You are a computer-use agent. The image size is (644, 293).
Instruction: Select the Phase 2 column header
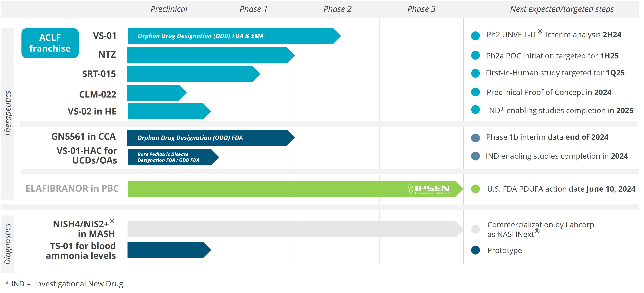[x=337, y=9]
